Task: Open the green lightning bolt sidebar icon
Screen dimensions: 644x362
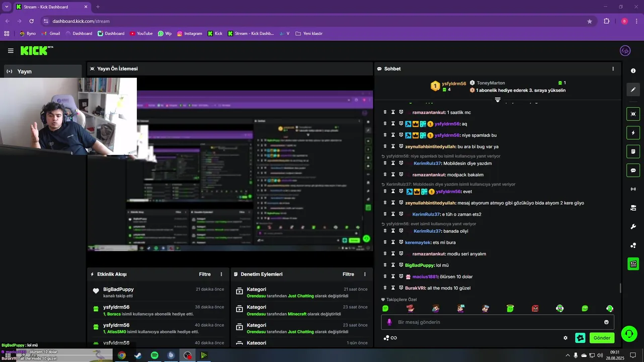Action: pos(633,133)
